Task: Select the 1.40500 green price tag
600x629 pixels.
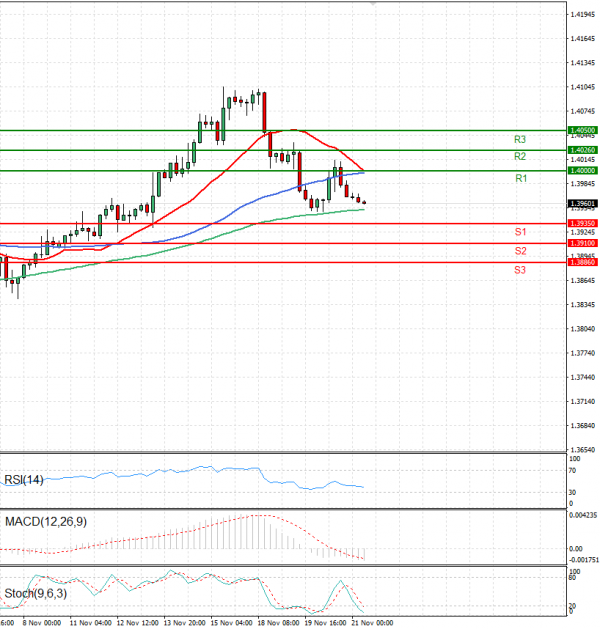Action: 582,130
